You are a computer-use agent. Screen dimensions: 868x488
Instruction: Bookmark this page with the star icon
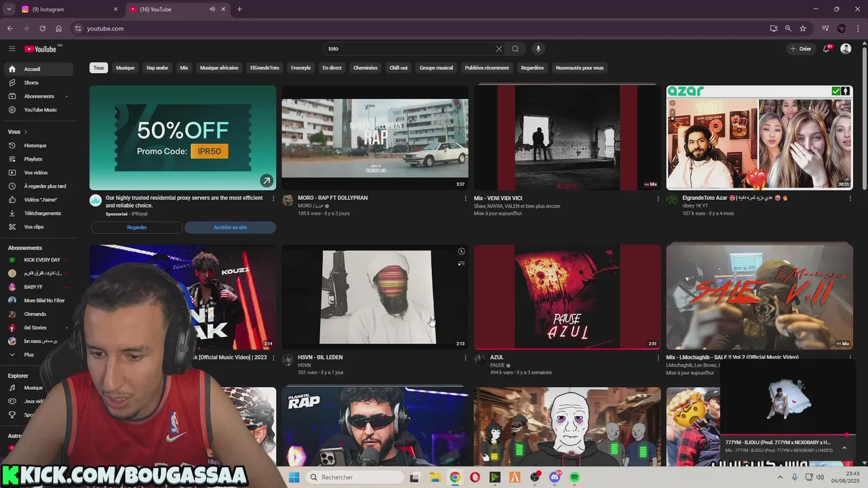point(803,28)
